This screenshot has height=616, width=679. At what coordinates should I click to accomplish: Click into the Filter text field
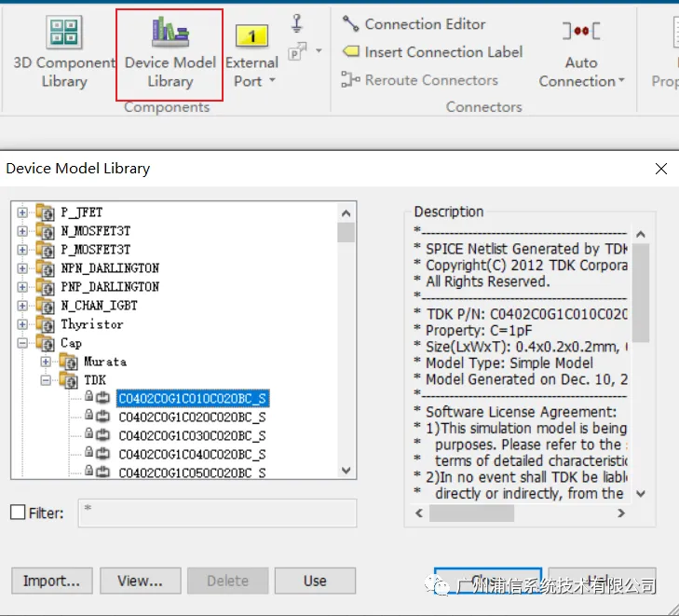point(217,513)
